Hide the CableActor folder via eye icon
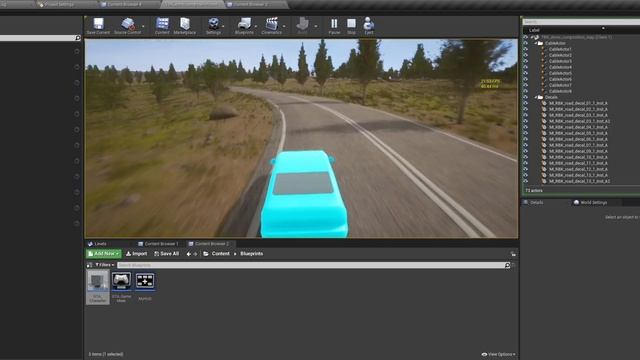Viewport: 640px width, 360px height. coord(526,43)
